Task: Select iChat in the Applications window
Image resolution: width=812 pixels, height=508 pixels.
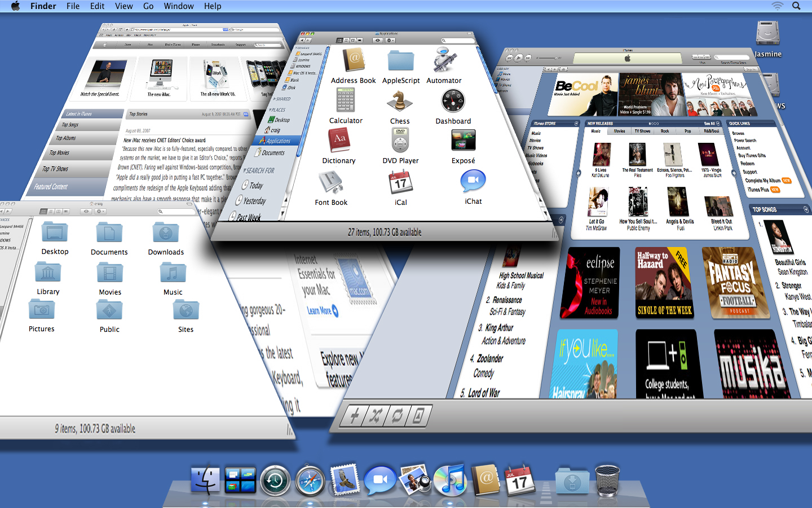Action: pos(473,181)
